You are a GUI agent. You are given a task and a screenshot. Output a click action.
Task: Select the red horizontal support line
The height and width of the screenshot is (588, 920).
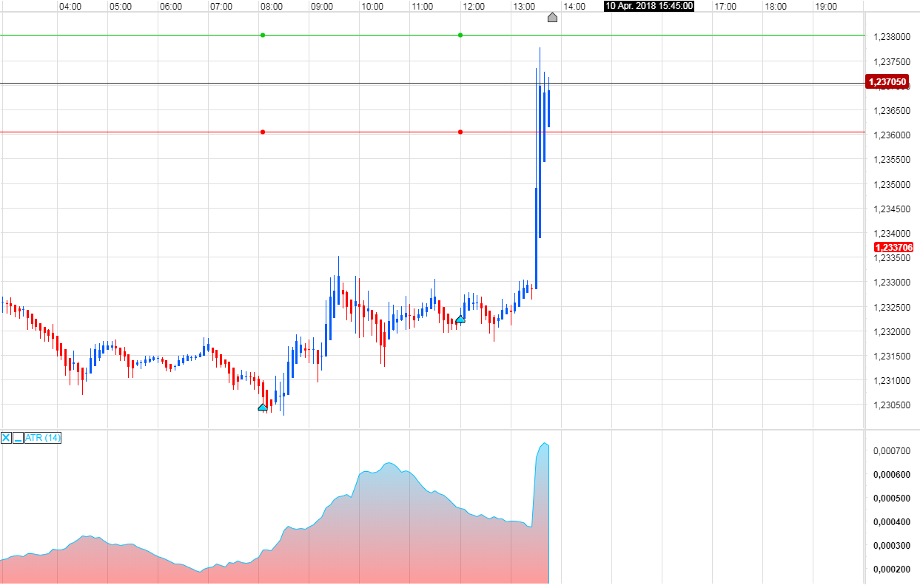click(666, 131)
